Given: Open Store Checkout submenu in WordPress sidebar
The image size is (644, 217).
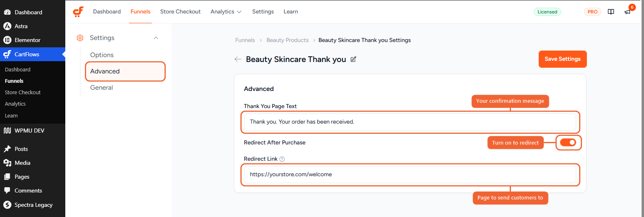Looking at the screenshot, I should (23, 93).
